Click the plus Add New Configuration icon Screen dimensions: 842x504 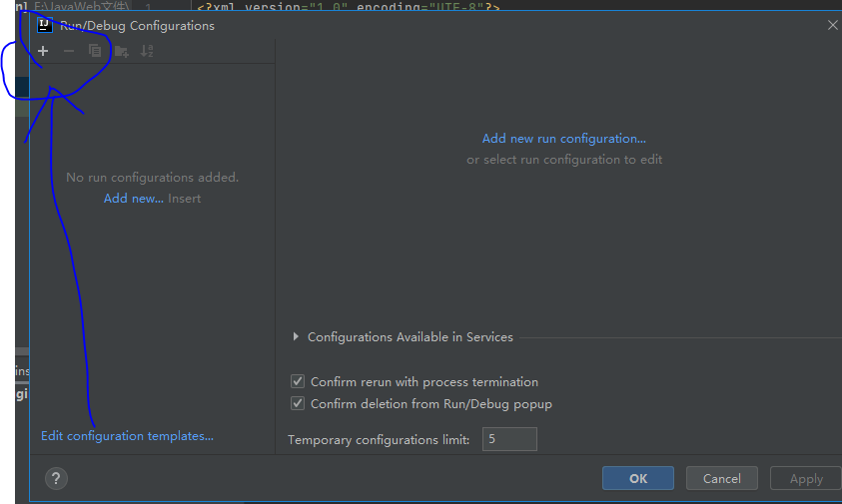[43, 51]
